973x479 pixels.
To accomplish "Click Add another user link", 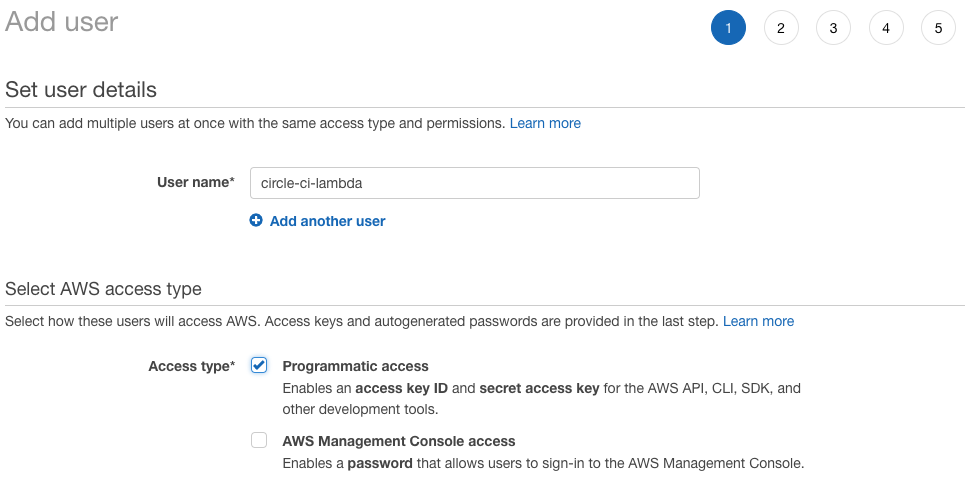I will [x=327, y=221].
